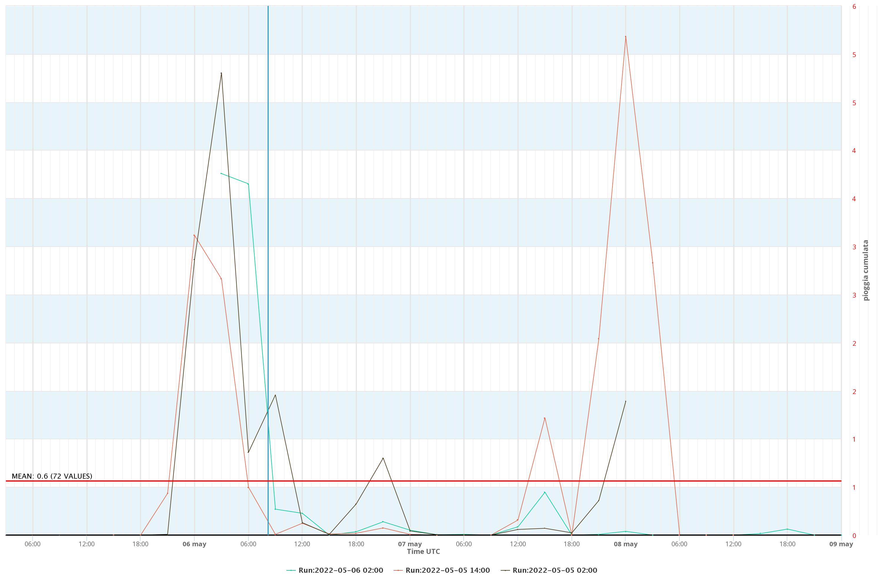Click the red point at 06 may midnight
Screen dimensions: 882x588
coord(194,235)
